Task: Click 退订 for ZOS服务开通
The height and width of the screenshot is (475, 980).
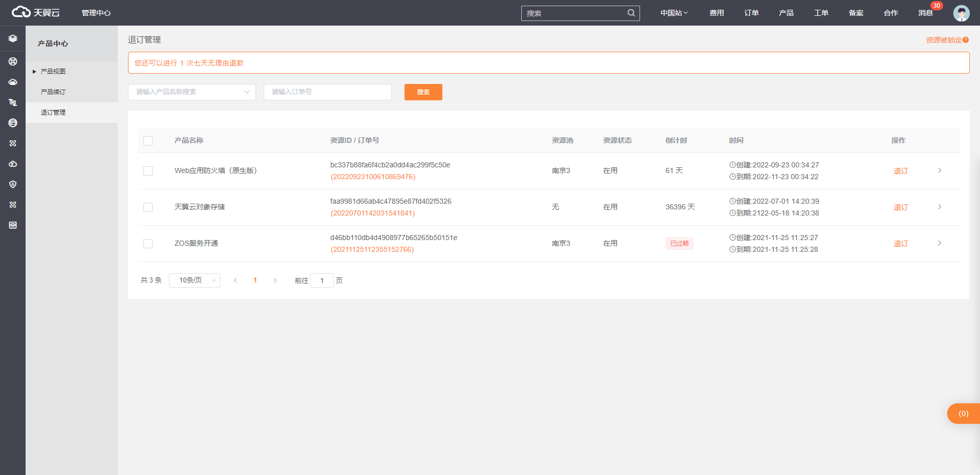Action: point(901,244)
